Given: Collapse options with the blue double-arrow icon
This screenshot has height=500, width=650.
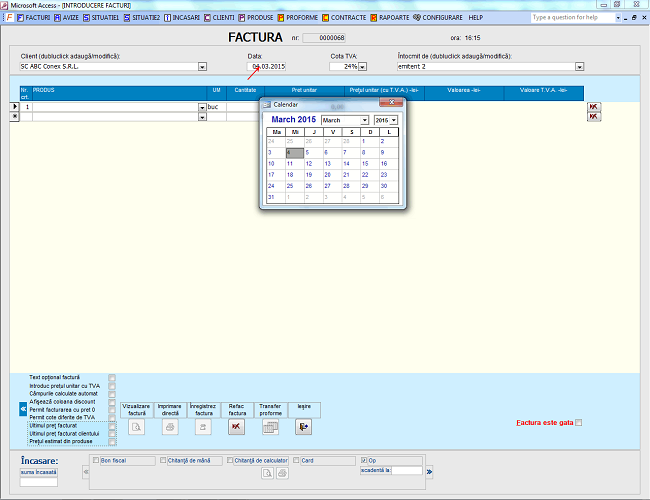Looking at the screenshot, I should click(x=23, y=409).
